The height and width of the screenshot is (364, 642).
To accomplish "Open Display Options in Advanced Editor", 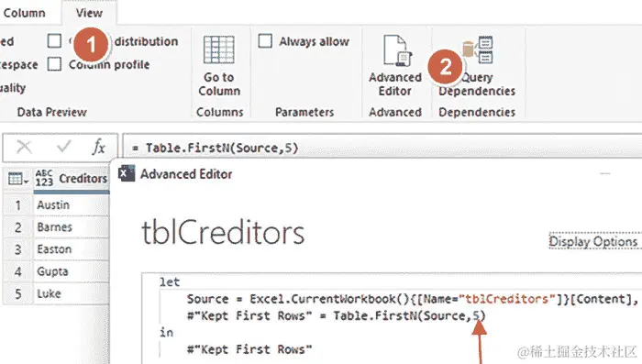I will point(593,241).
